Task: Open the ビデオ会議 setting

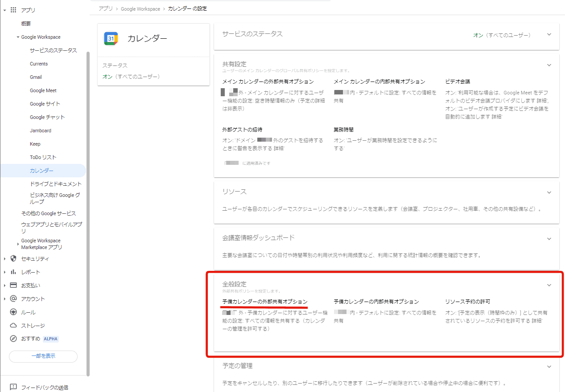Action: 458,82
